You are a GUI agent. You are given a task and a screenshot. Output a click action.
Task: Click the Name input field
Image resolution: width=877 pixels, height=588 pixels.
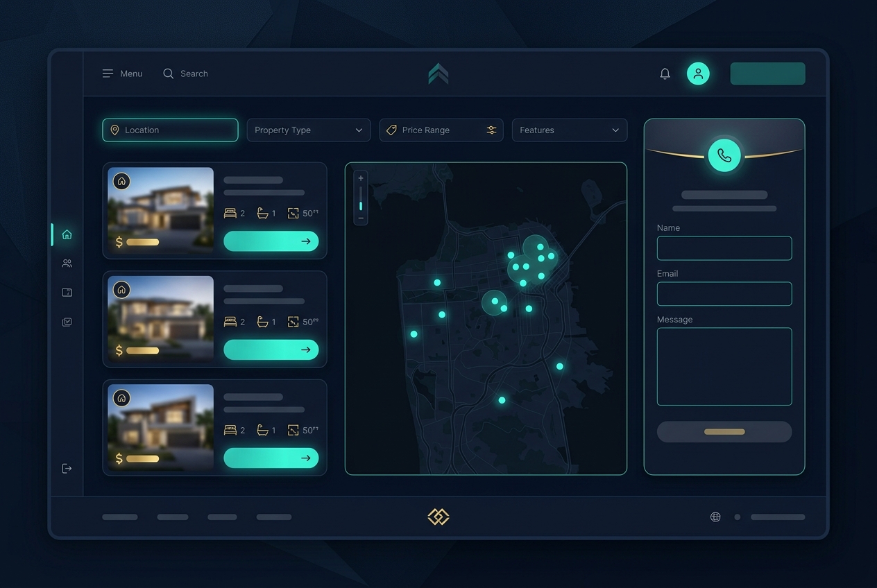pos(724,248)
